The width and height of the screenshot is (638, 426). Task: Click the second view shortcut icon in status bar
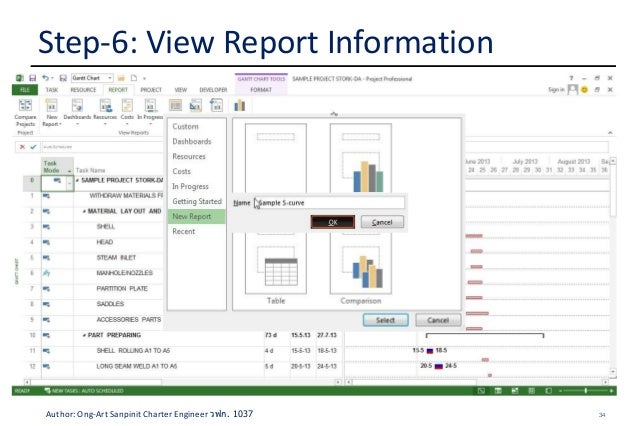point(498,391)
